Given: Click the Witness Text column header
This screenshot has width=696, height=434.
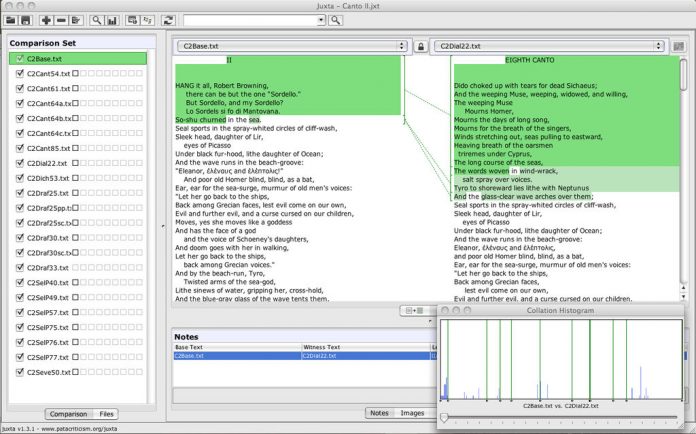Looking at the screenshot, I should click(x=366, y=347).
